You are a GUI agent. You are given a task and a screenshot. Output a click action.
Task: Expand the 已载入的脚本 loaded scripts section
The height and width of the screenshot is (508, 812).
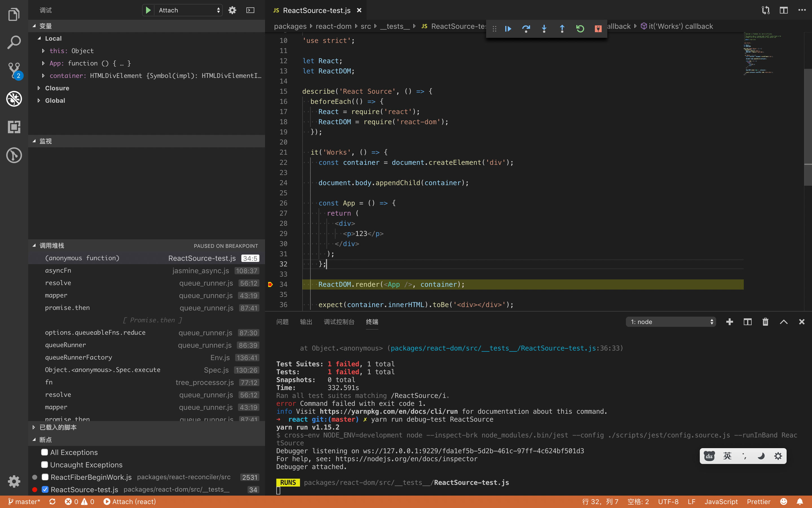click(x=146, y=427)
